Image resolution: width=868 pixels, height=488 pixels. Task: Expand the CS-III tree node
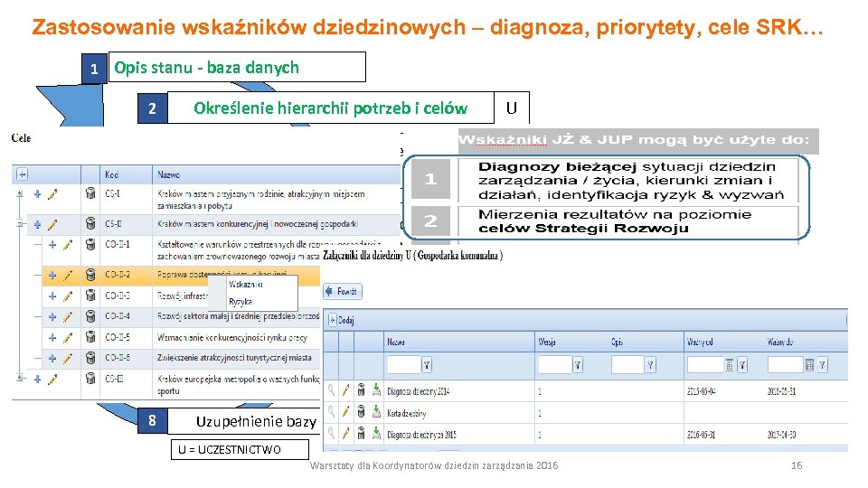pyautogui.click(x=19, y=379)
